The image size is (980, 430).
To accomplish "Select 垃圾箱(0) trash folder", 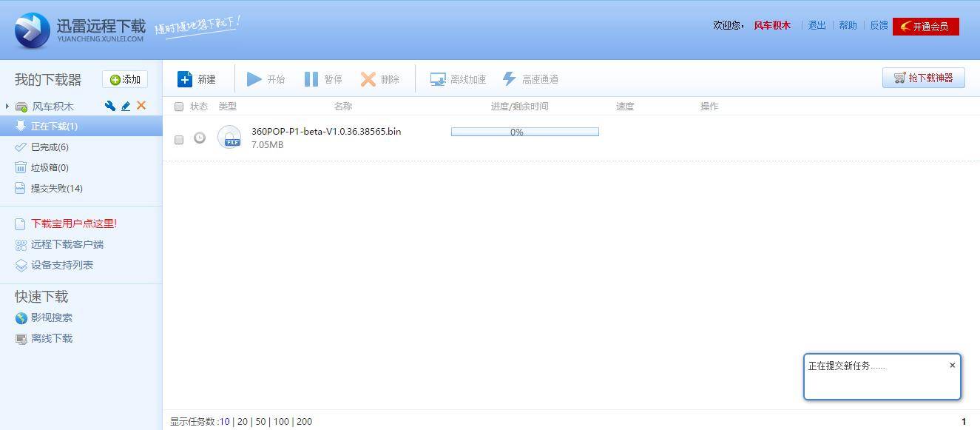I will coord(49,167).
